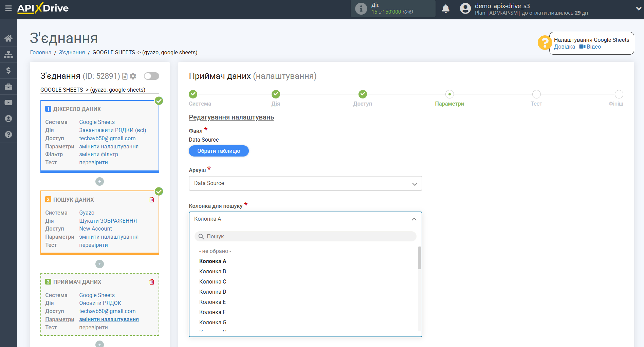Choose the '- не обрано -' option
Viewport: 644px width, 347px height.
215,251
